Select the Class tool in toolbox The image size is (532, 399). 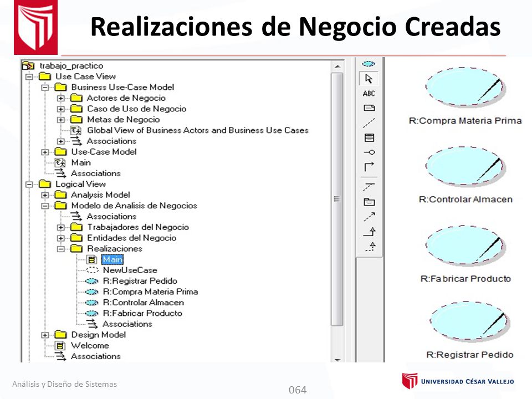(369, 137)
